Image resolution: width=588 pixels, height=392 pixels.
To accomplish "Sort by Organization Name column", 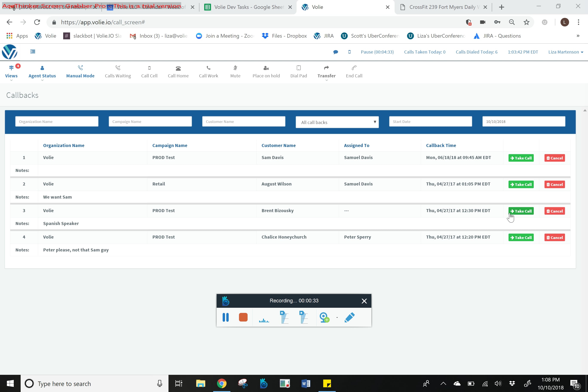I will [64, 145].
